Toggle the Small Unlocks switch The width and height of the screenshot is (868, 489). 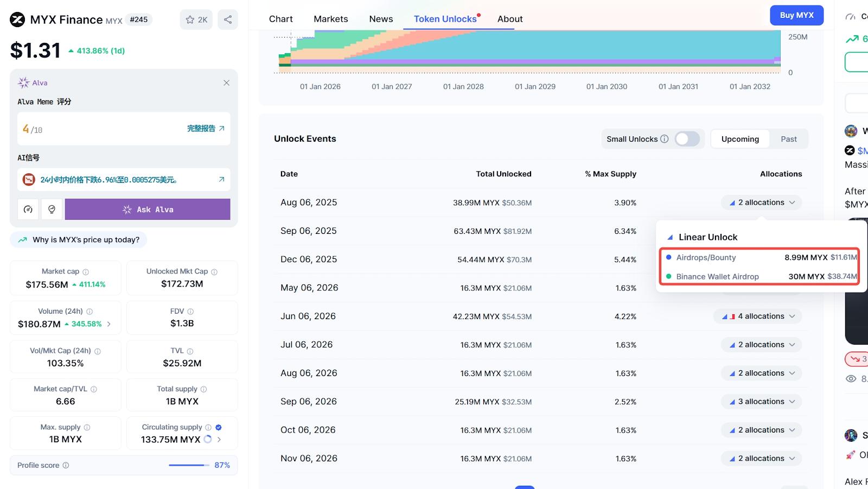(686, 139)
